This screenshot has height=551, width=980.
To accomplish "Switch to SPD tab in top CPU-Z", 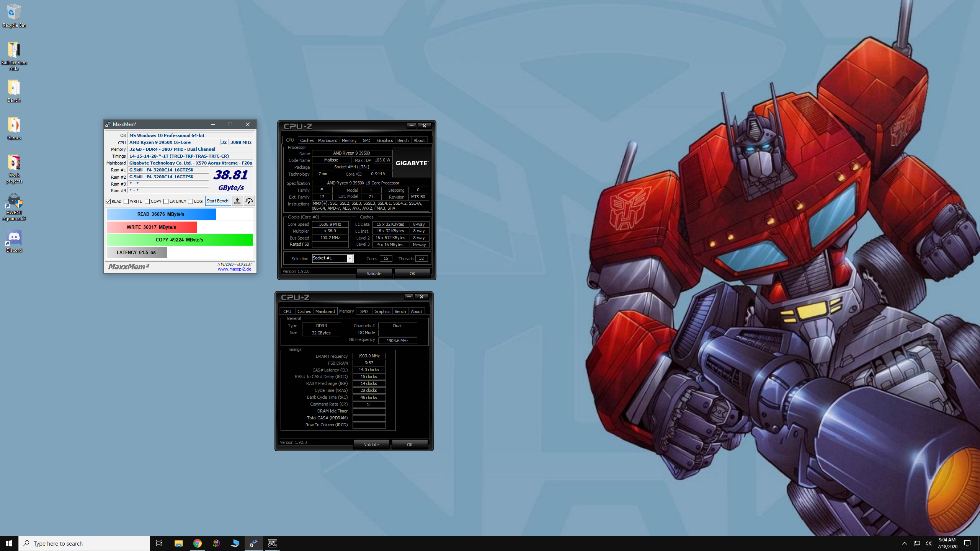I will [x=366, y=140].
